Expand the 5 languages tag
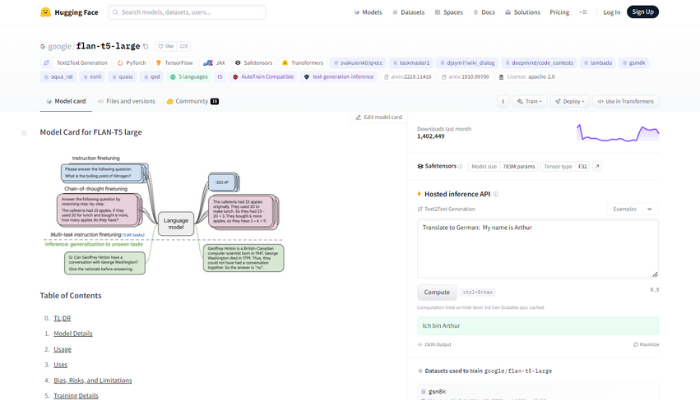700x400 pixels. [x=189, y=77]
